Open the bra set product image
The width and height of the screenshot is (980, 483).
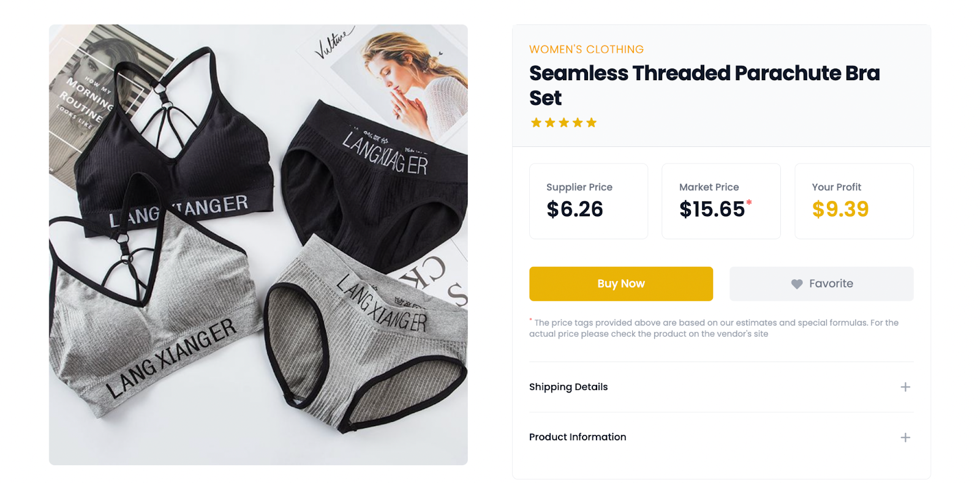coord(258,244)
